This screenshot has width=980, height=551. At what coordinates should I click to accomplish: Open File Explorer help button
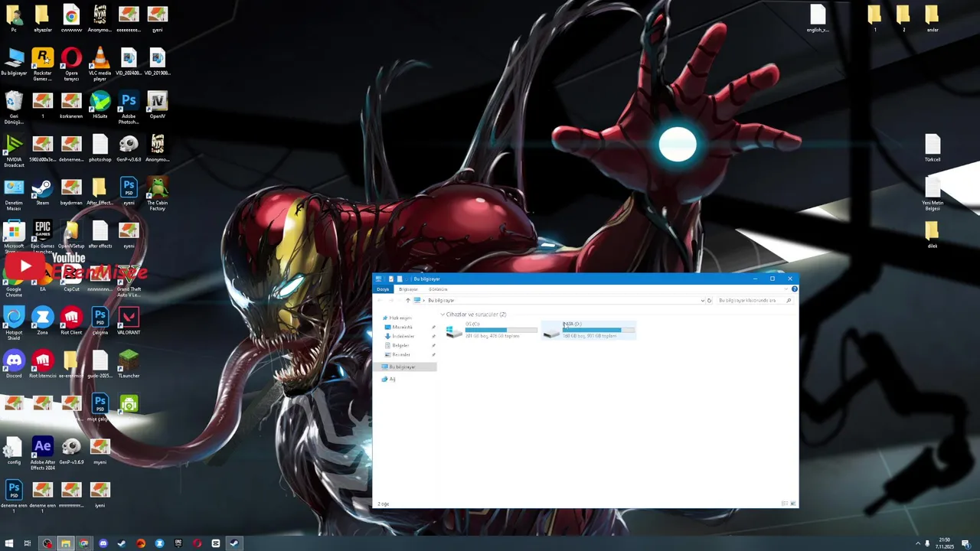[x=794, y=289]
